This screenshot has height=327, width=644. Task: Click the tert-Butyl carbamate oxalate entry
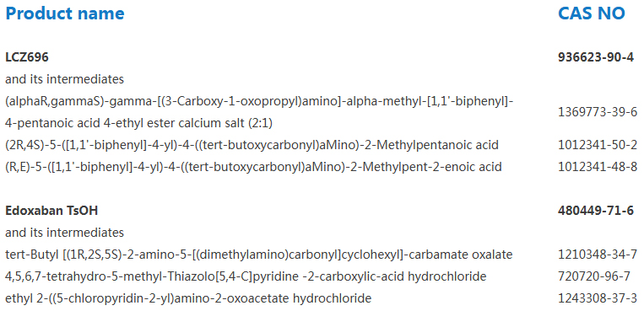coord(259,255)
